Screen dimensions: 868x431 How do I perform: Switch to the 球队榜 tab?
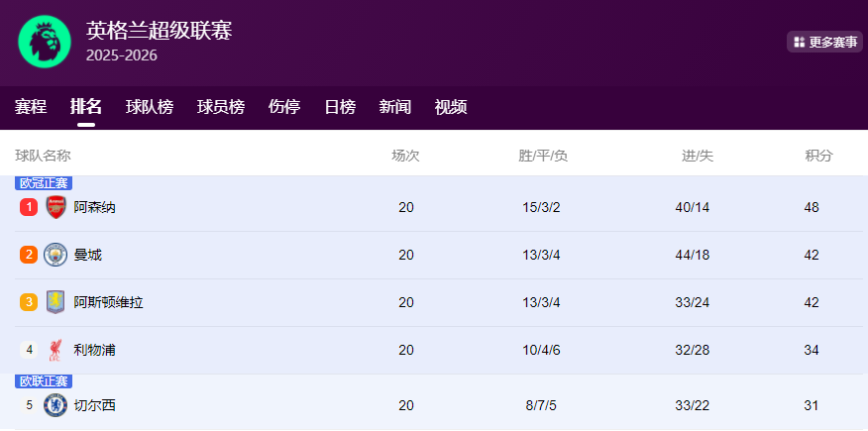(x=150, y=107)
